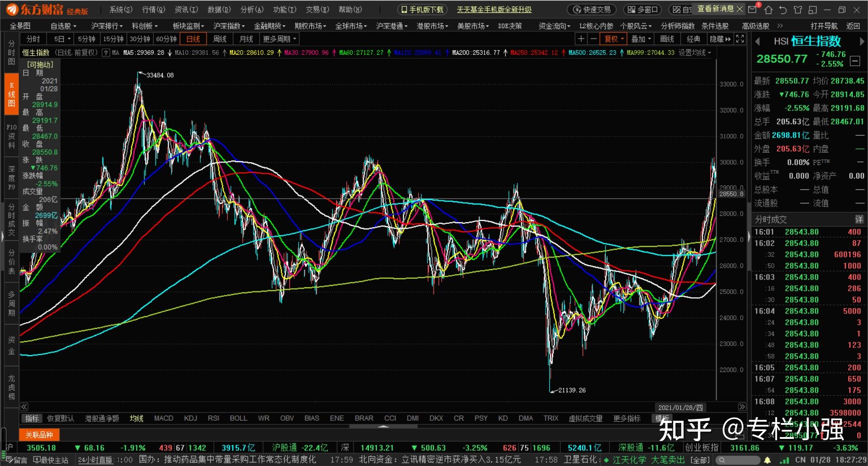This screenshot has width=868, height=466.
Task: Toggle 均线 moving average indicator
Action: coord(136,418)
